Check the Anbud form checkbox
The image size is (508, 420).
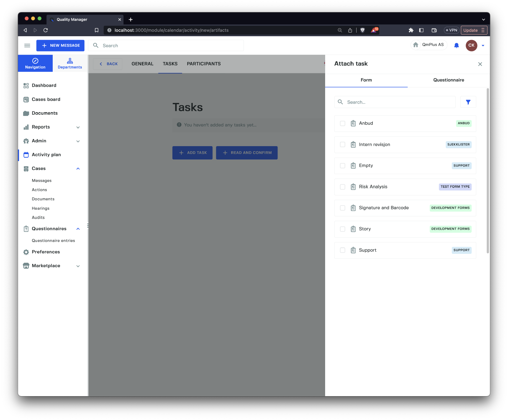(x=343, y=124)
